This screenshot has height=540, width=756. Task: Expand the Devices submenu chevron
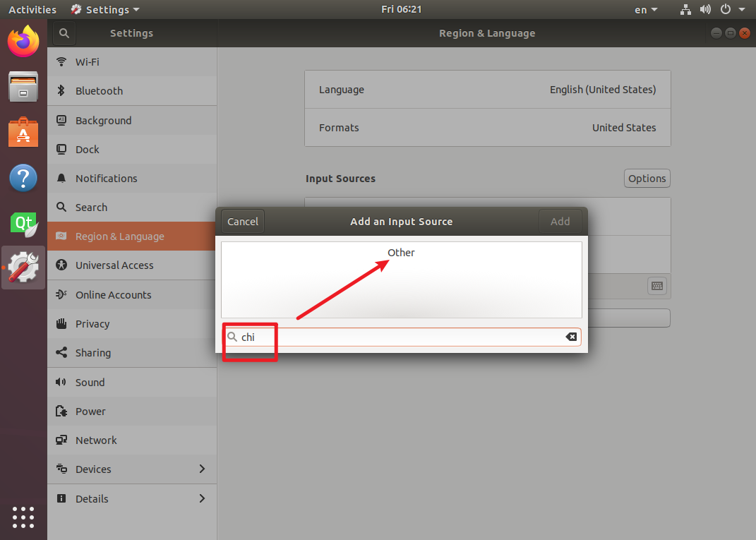202,469
